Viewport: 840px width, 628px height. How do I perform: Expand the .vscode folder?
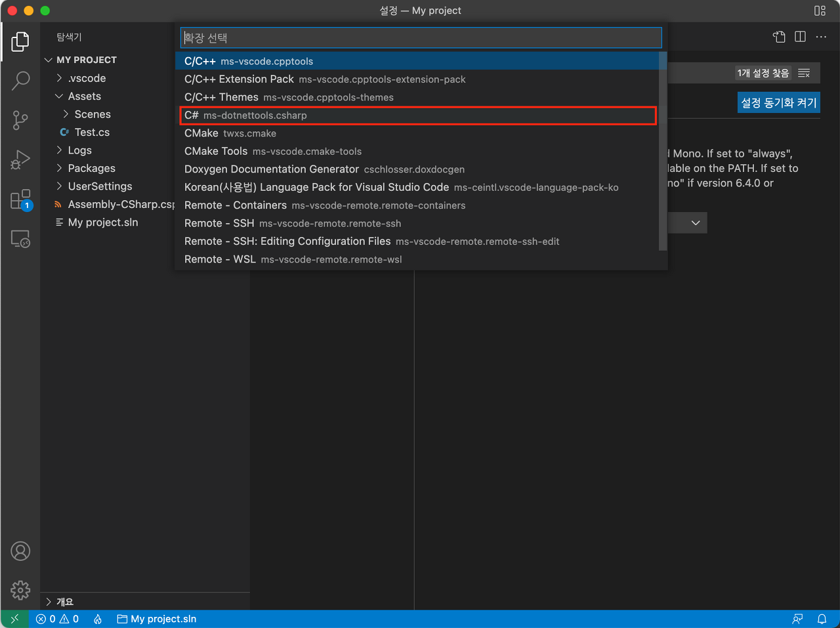87,78
